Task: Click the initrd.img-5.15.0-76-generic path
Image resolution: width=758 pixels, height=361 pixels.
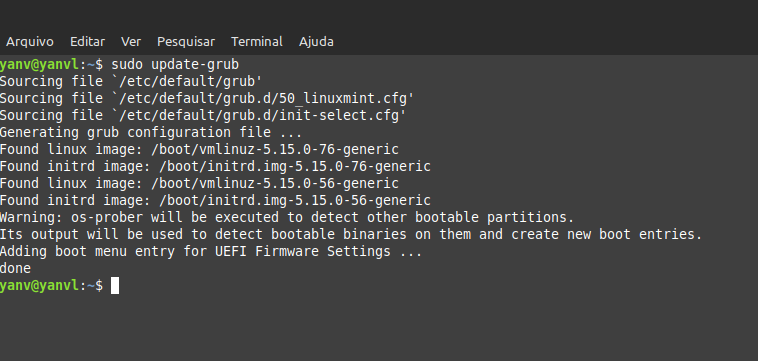Action: tap(294, 166)
